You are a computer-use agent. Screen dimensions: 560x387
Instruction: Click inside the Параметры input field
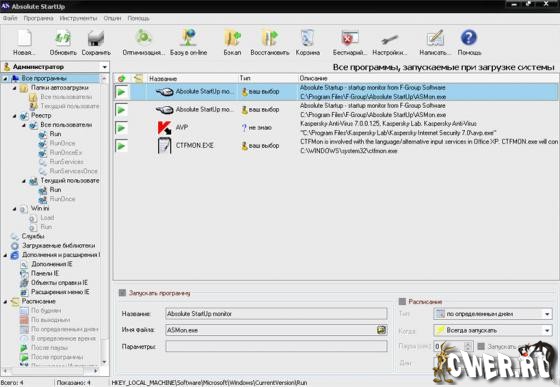tap(276, 346)
